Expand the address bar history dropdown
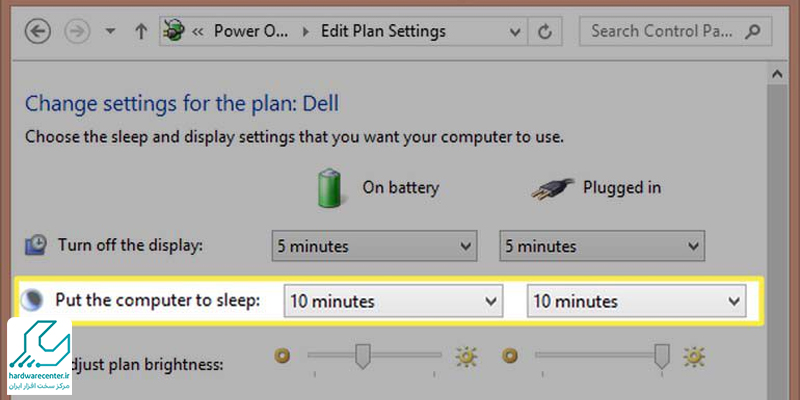 (514, 32)
